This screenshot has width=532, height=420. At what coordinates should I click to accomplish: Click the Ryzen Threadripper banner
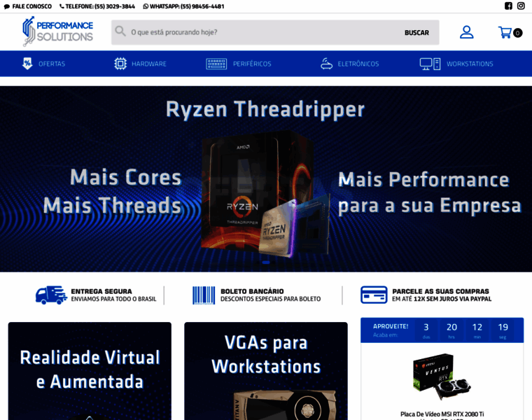point(266,178)
